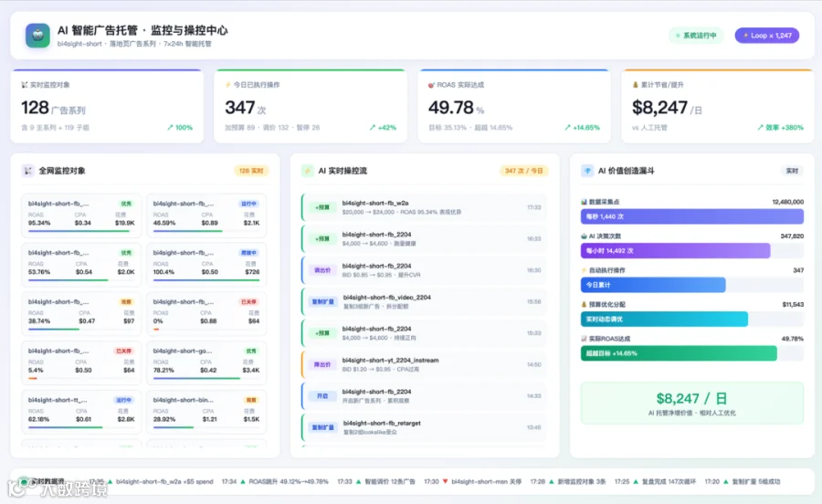Click the 降出价 action tag
This screenshot has width=822, height=504.
tap(322, 364)
